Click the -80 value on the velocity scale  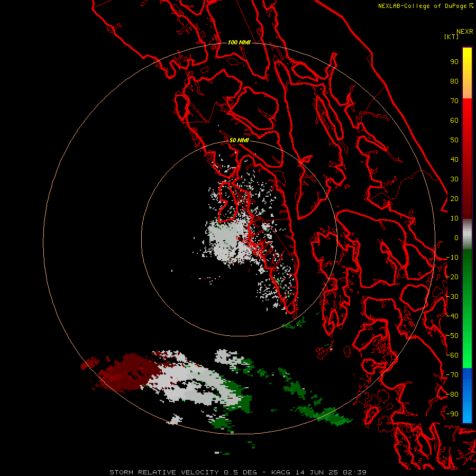(x=452, y=395)
